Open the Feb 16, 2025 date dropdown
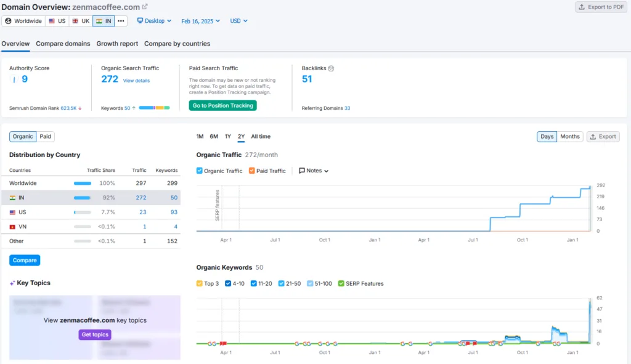The width and height of the screenshot is (631, 364). click(x=200, y=21)
